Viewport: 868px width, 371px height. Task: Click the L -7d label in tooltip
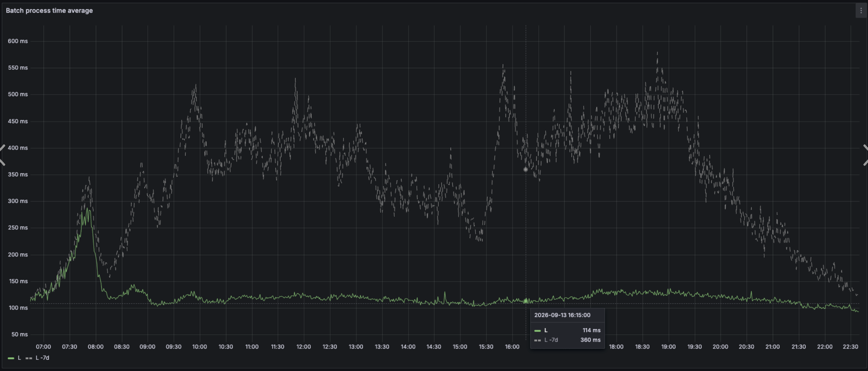(x=551, y=340)
